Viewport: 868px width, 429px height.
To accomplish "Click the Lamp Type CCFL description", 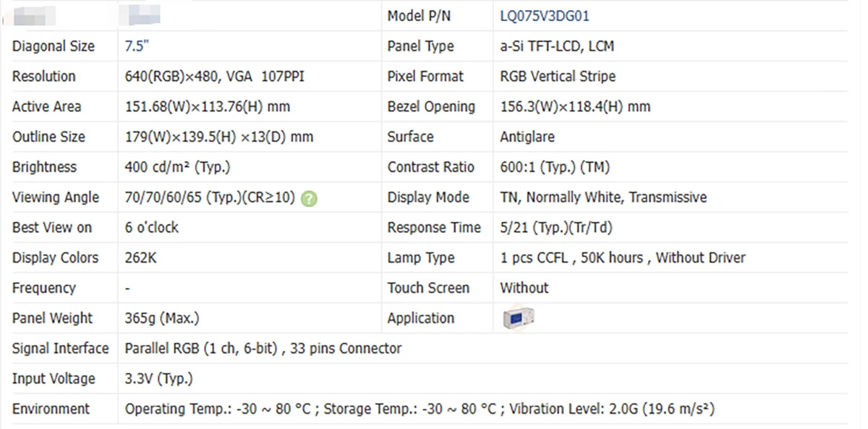I will click(x=623, y=258).
